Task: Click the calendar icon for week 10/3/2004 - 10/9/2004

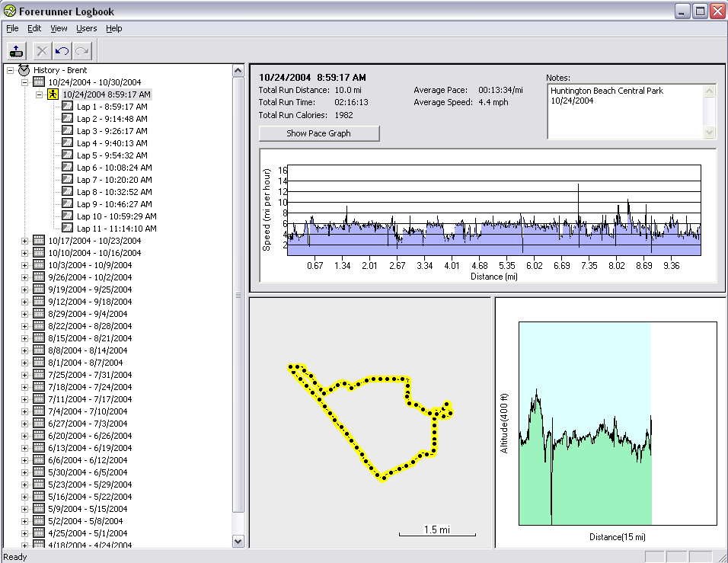Action: click(x=39, y=265)
